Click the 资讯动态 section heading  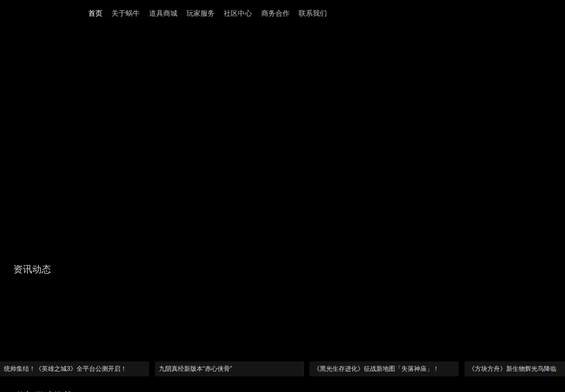click(32, 269)
